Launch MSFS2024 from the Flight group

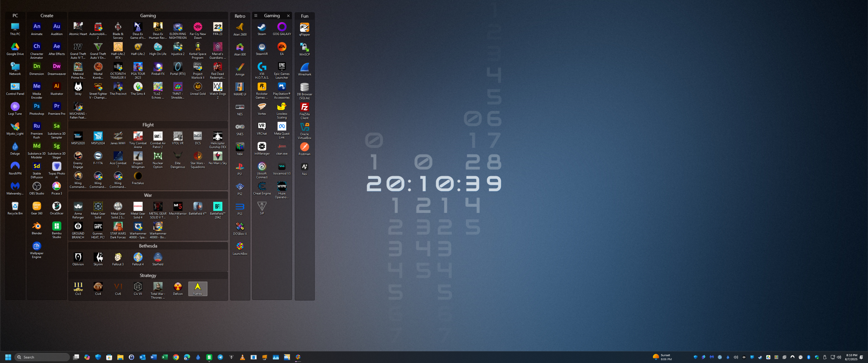tap(98, 138)
